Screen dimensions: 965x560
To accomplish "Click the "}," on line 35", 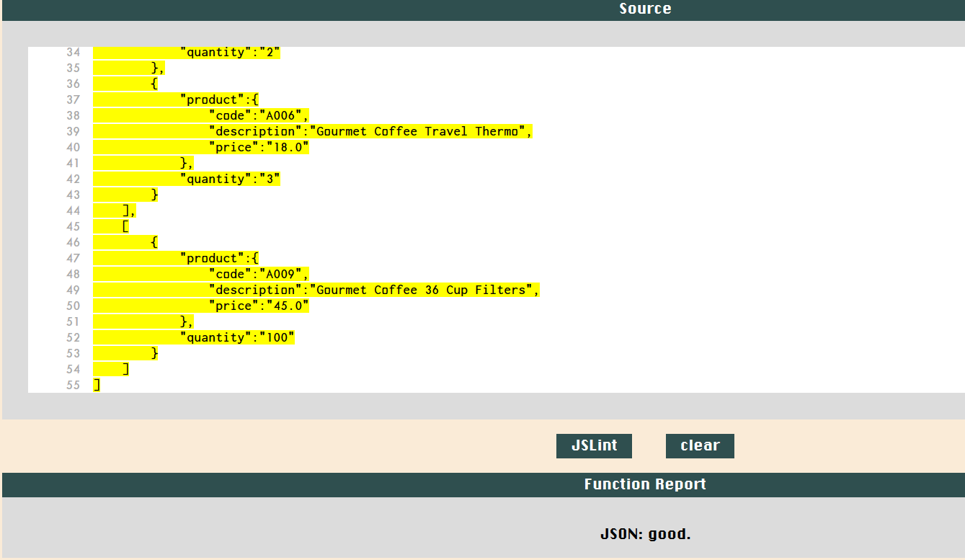I will point(158,68).
